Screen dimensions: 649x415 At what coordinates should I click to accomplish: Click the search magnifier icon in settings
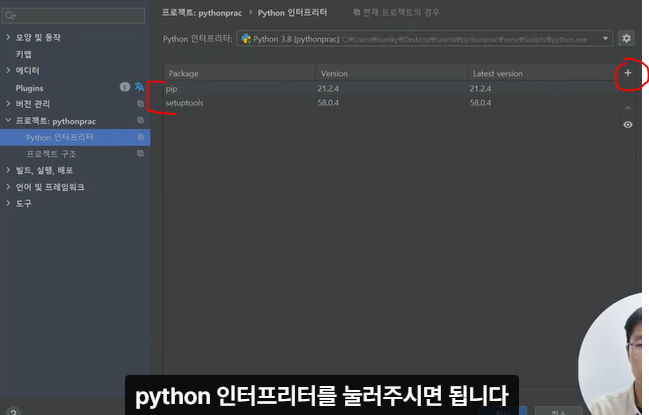point(10,16)
